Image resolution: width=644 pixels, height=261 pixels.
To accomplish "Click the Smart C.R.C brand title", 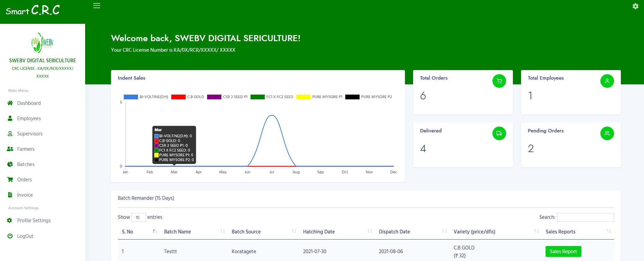I will pyautogui.click(x=33, y=11).
